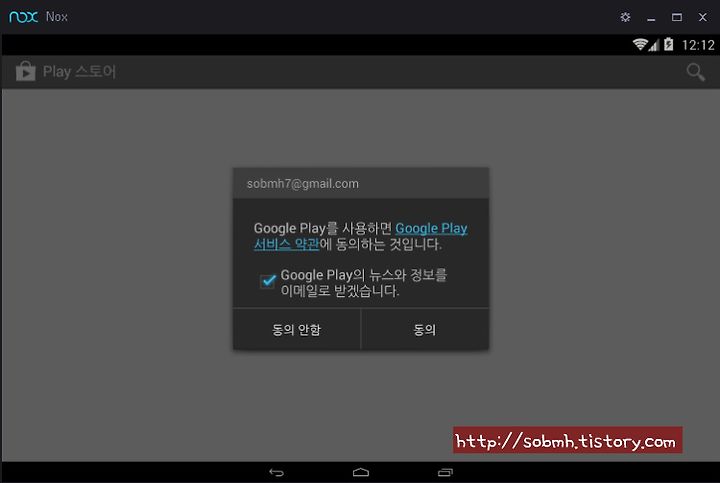The image size is (720, 483).
Task: Tap the Android back navigation icon
Action: pos(276,472)
